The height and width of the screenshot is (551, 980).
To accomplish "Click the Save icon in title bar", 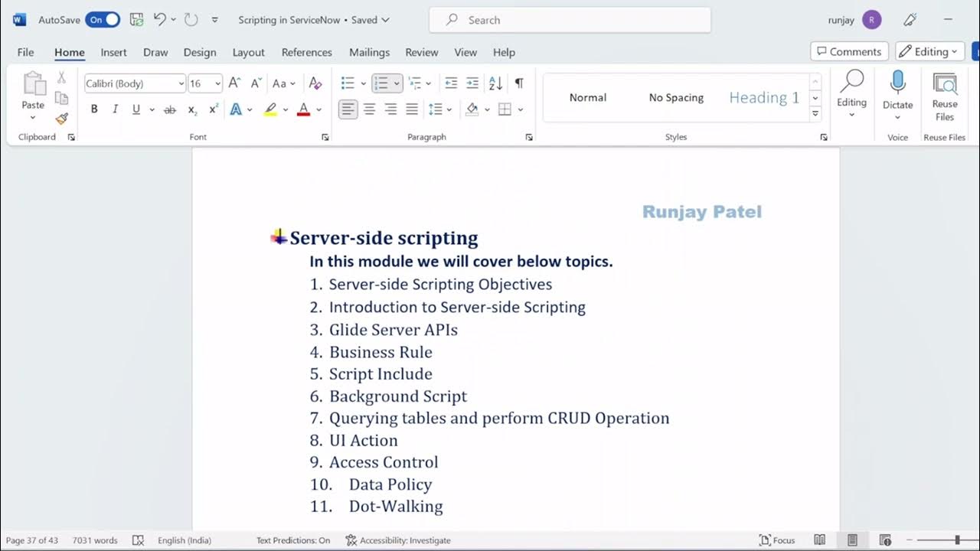I will click(x=136, y=20).
